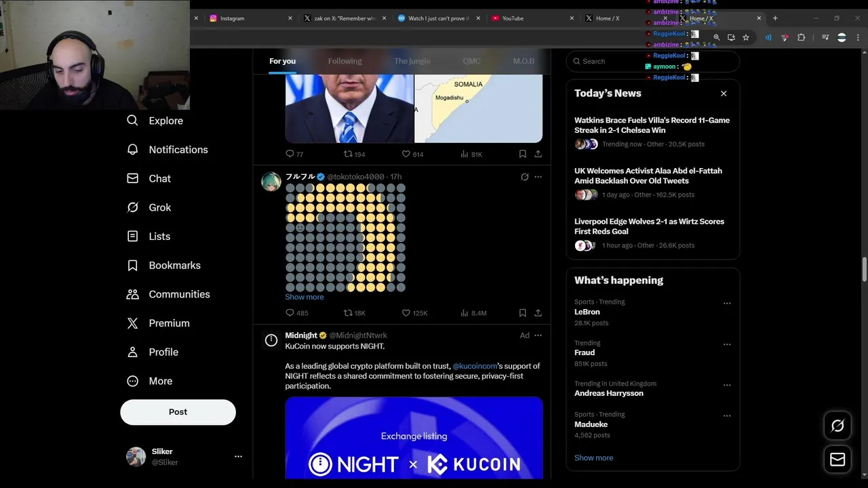Image resolution: width=868 pixels, height=488 pixels.
Task: Bookmark the tokotoko4000 post
Action: click(522, 313)
